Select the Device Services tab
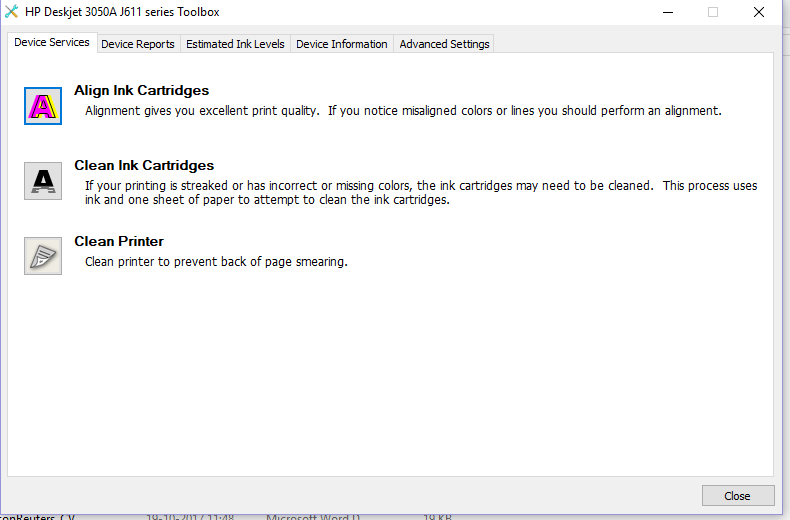This screenshot has width=790, height=520. click(x=52, y=43)
